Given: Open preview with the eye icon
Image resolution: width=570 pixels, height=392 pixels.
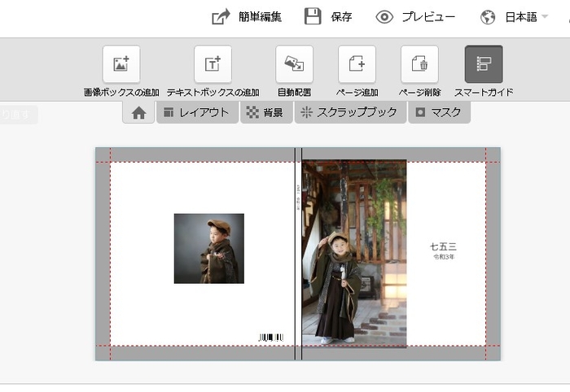Looking at the screenshot, I should [x=384, y=17].
